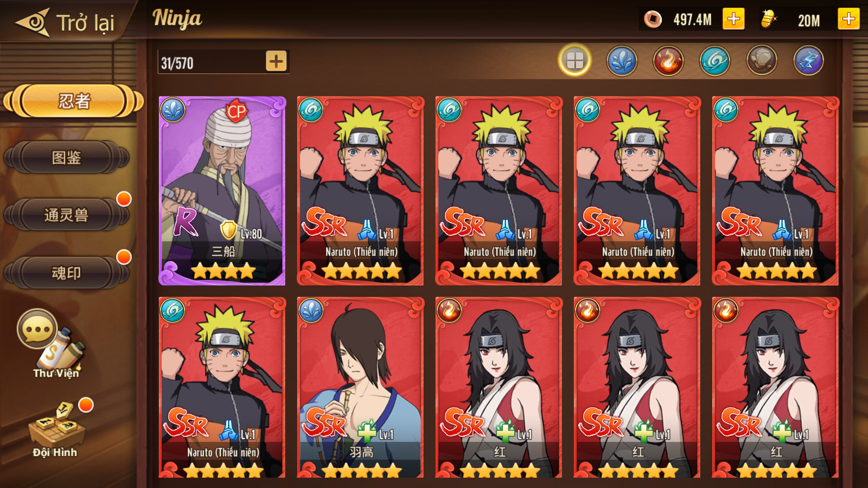Filter ninjas by lightning element icon
The image size is (868, 488).
click(808, 60)
